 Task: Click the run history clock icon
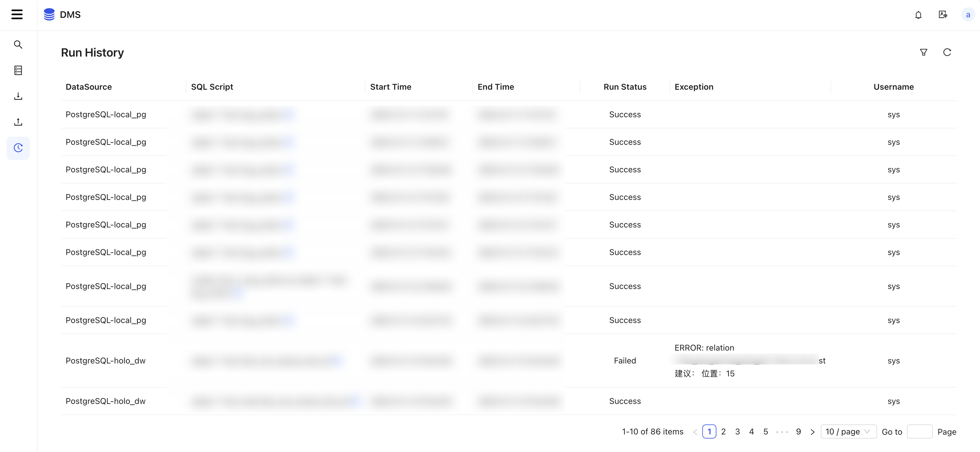pos(18,147)
